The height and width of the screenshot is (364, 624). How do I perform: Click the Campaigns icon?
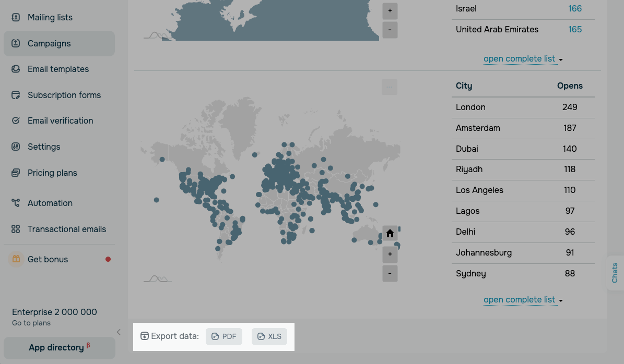coord(16,43)
